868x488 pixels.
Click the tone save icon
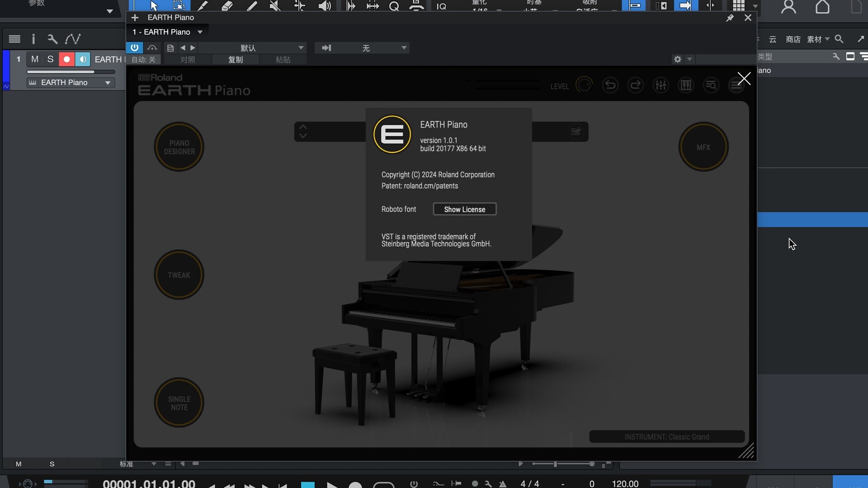576,131
